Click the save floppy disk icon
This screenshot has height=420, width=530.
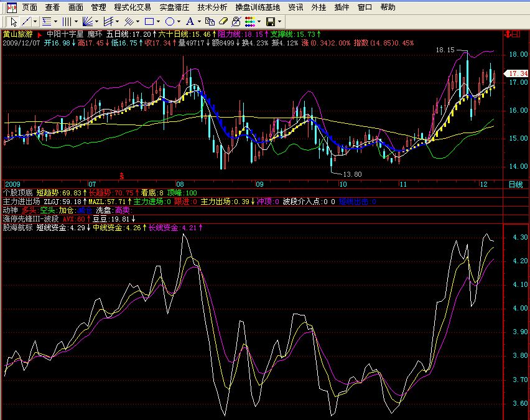(x=270, y=21)
